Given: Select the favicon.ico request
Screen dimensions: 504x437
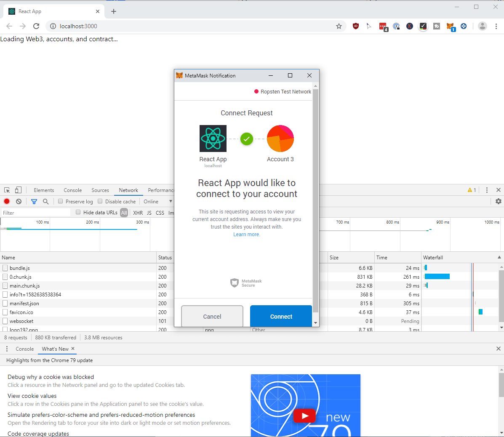Looking at the screenshot, I should pyautogui.click(x=21, y=312).
